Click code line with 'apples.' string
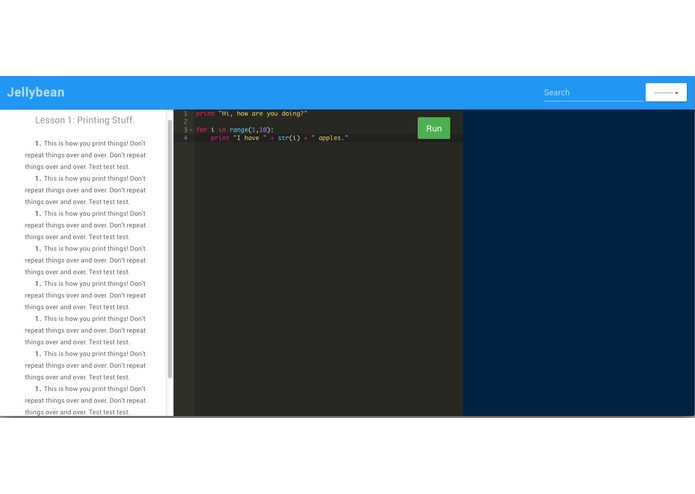Viewport: 695px width, 494px height. pyautogui.click(x=279, y=138)
